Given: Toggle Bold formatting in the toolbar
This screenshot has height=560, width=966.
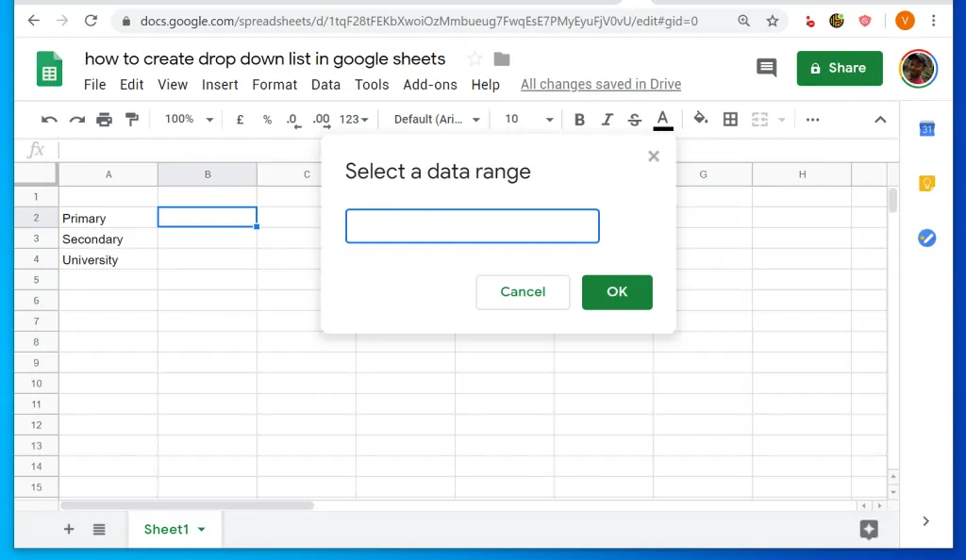Looking at the screenshot, I should point(578,119).
